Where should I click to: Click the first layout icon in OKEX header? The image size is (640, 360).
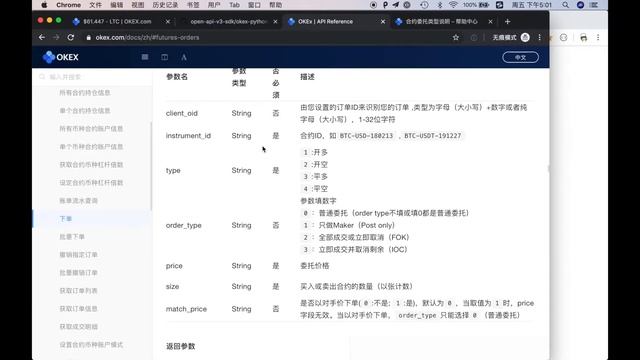(x=145, y=57)
